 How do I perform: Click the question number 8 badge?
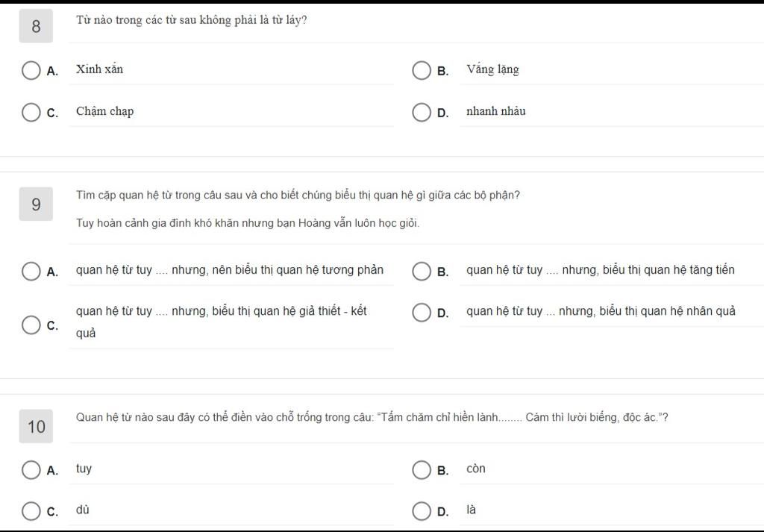(36, 26)
